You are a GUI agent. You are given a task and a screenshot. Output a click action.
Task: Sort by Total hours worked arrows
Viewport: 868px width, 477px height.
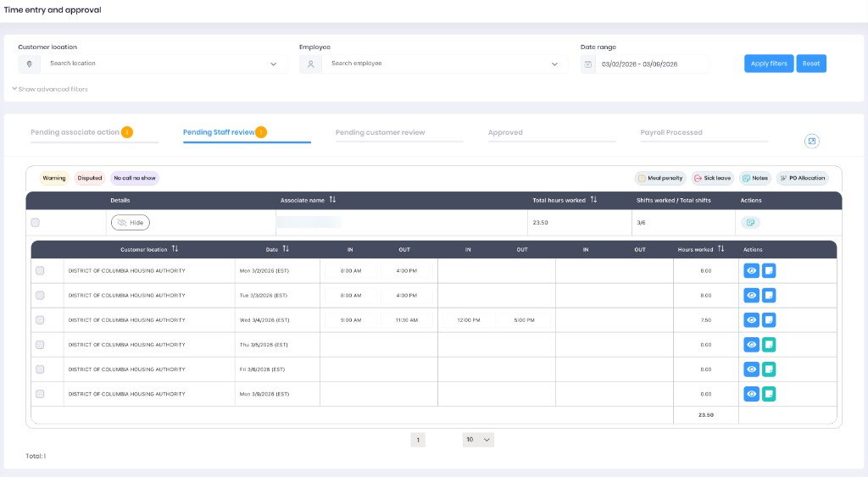click(x=593, y=200)
